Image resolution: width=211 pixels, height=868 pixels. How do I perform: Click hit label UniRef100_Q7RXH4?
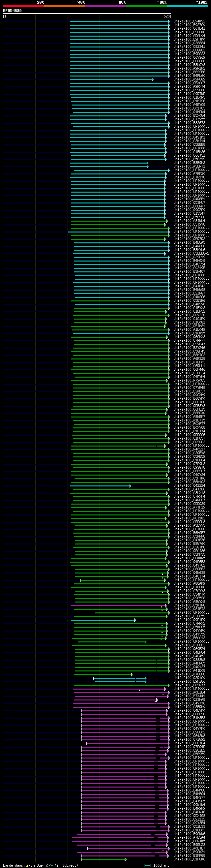coord(190,496)
